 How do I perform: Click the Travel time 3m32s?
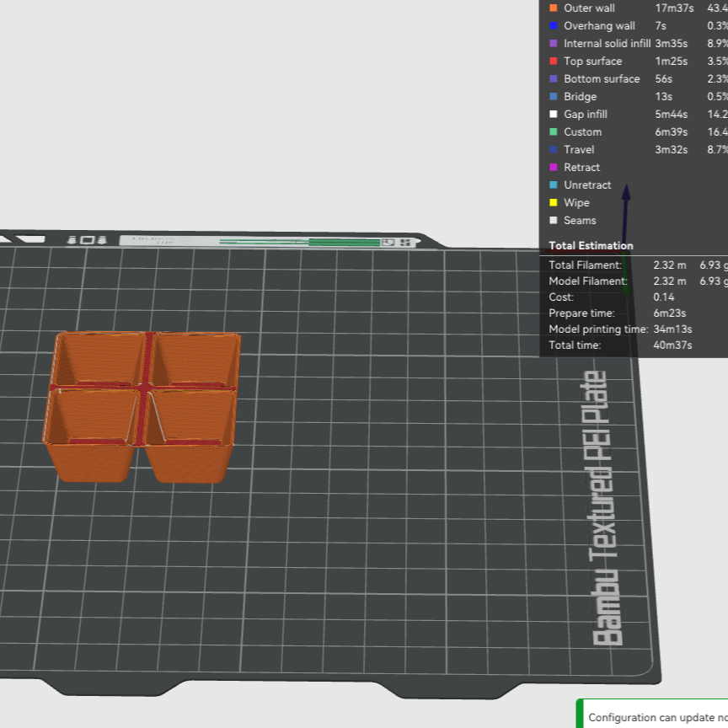click(672, 149)
